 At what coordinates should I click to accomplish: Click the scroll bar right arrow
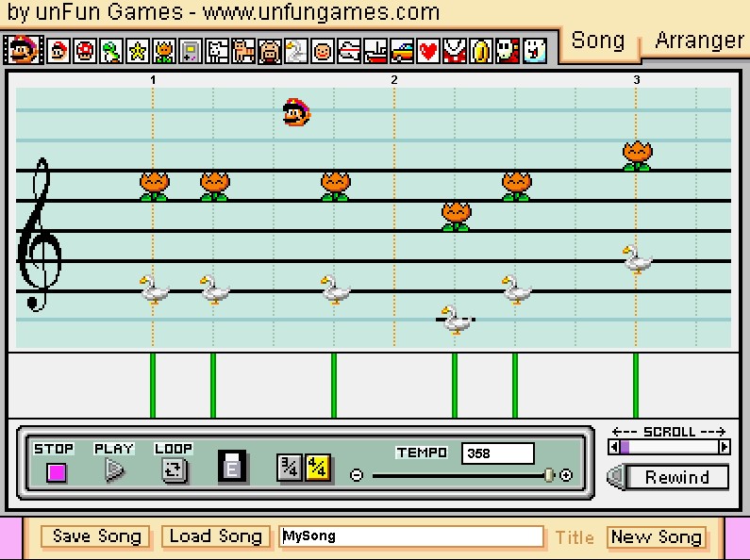[x=725, y=447]
